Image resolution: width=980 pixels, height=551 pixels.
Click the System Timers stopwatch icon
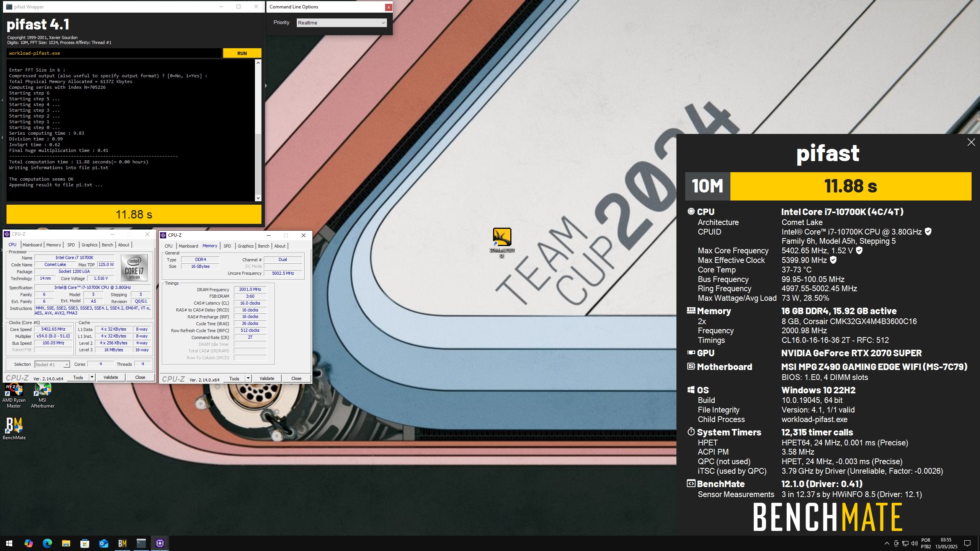pyautogui.click(x=691, y=432)
